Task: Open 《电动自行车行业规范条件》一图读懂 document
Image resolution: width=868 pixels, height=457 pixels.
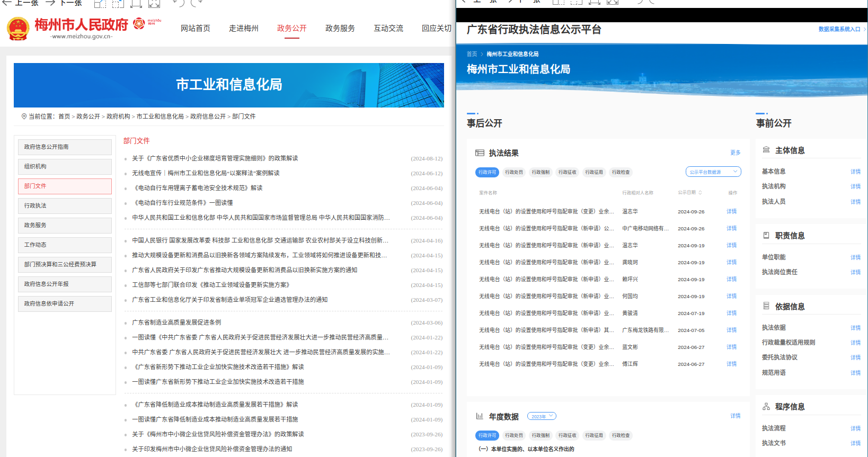Action: pyautogui.click(x=182, y=203)
